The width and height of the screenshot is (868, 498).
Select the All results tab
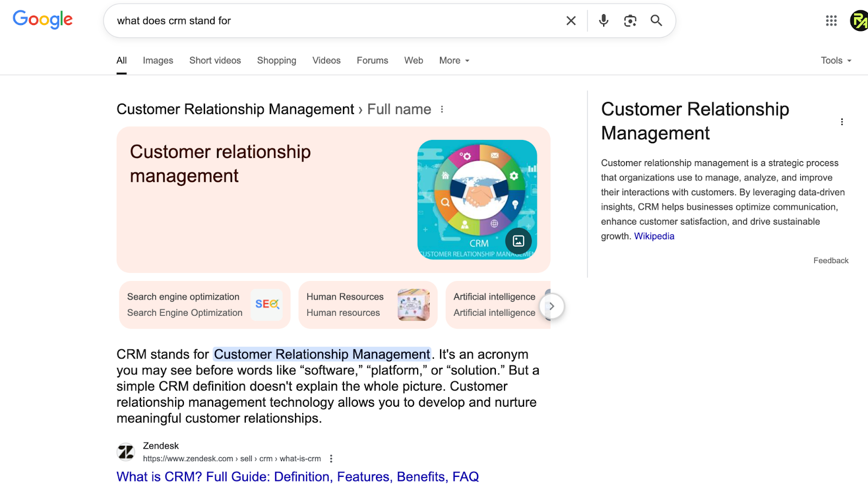tap(122, 60)
